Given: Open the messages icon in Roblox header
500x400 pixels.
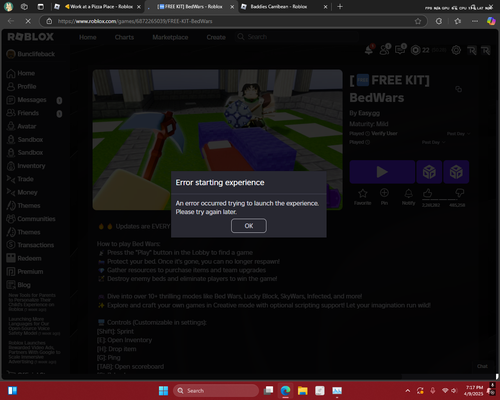Looking at the screenshot, I should click(400, 50).
